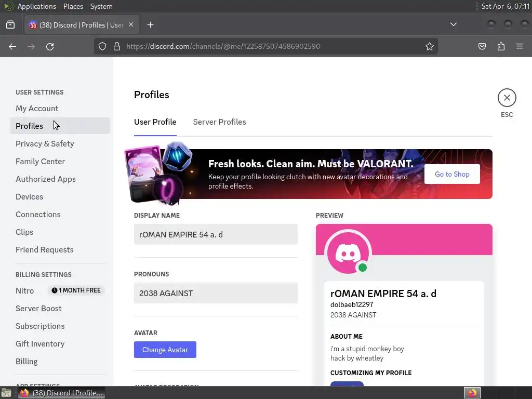Click the padlock site info icon

(117, 46)
